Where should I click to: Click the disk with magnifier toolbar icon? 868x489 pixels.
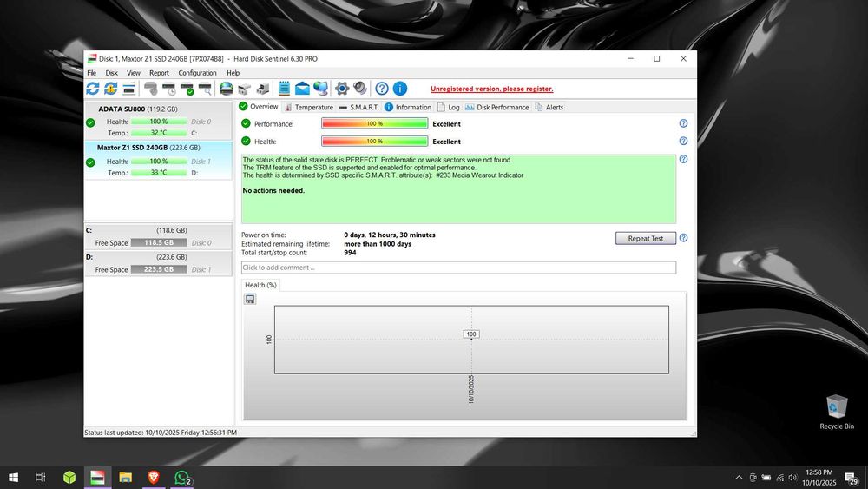coord(206,88)
